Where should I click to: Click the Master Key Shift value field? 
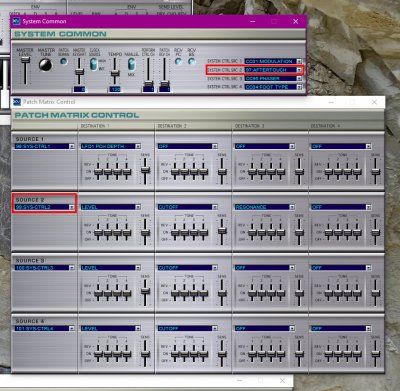coord(79,89)
